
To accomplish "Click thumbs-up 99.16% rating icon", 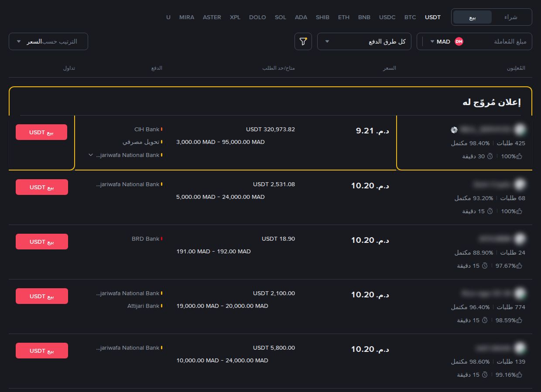I will point(519,375).
